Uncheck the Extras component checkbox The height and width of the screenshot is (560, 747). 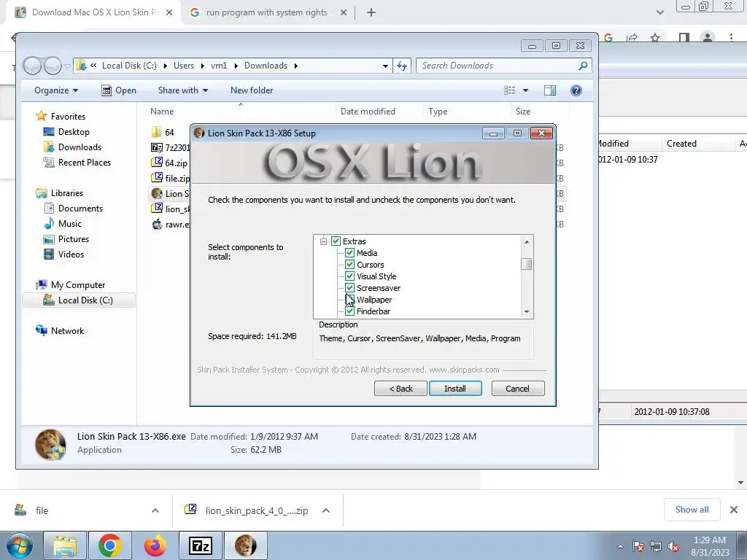tap(336, 241)
